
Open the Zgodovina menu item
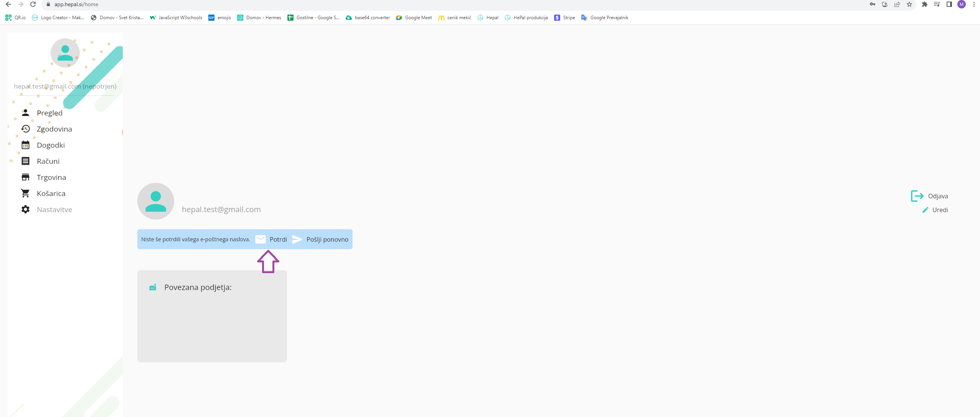coord(54,129)
